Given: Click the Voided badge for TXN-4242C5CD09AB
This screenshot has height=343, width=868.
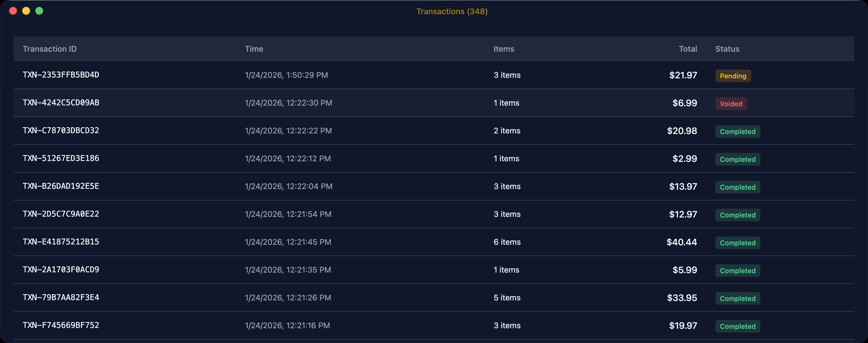Looking at the screenshot, I should coord(731,103).
